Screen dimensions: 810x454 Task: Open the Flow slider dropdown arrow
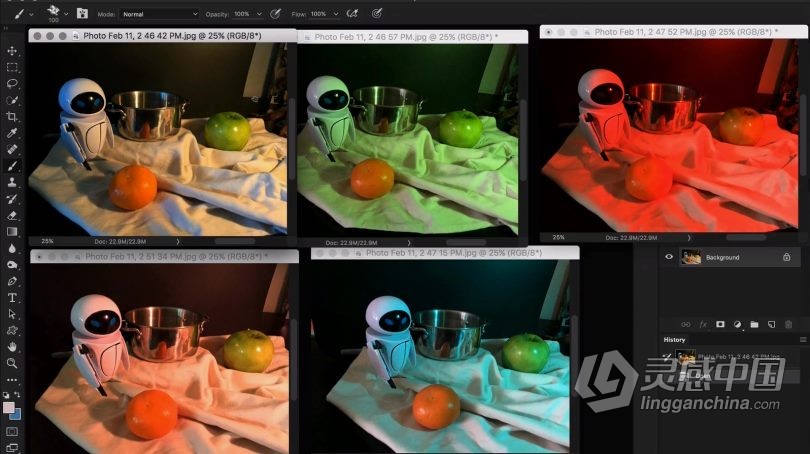336,14
